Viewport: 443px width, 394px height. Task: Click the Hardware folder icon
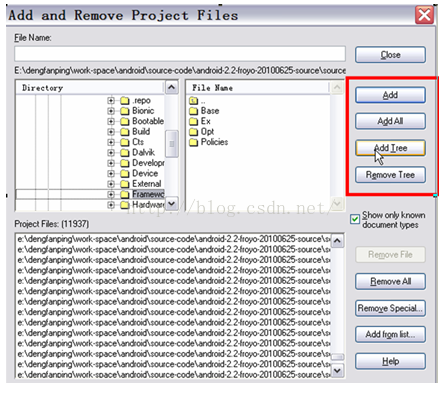click(x=124, y=205)
